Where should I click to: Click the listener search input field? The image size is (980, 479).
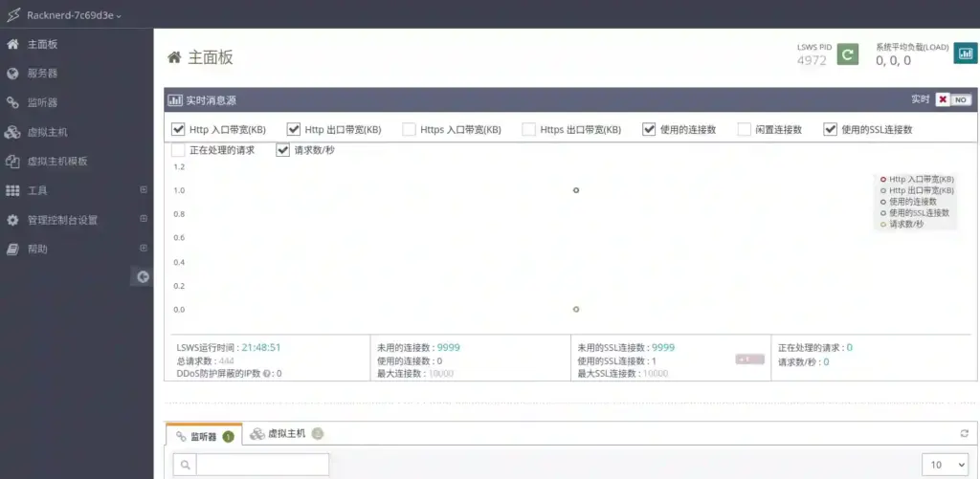click(261, 465)
